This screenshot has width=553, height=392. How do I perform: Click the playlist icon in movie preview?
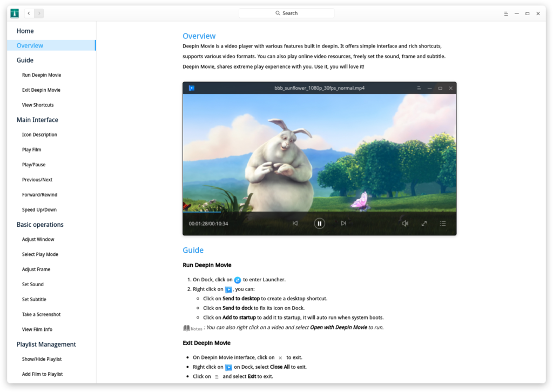point(443,224)
